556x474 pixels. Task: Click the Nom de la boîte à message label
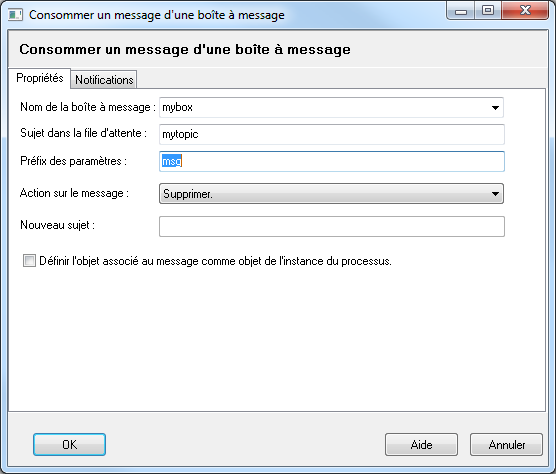pyautogui.click(x=88, y=107)
